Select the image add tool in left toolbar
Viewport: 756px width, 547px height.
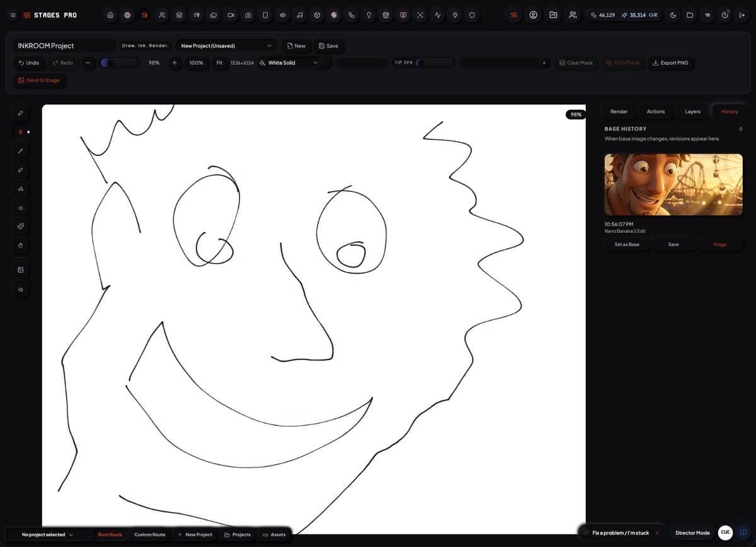[20, 270]
